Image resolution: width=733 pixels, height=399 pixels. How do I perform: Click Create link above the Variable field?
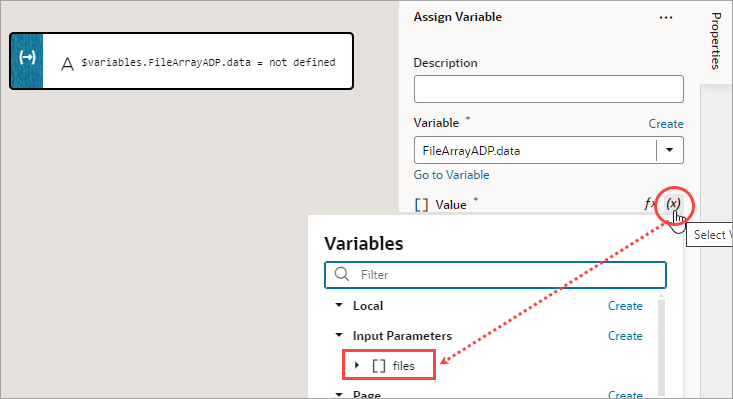coord(666,124)
